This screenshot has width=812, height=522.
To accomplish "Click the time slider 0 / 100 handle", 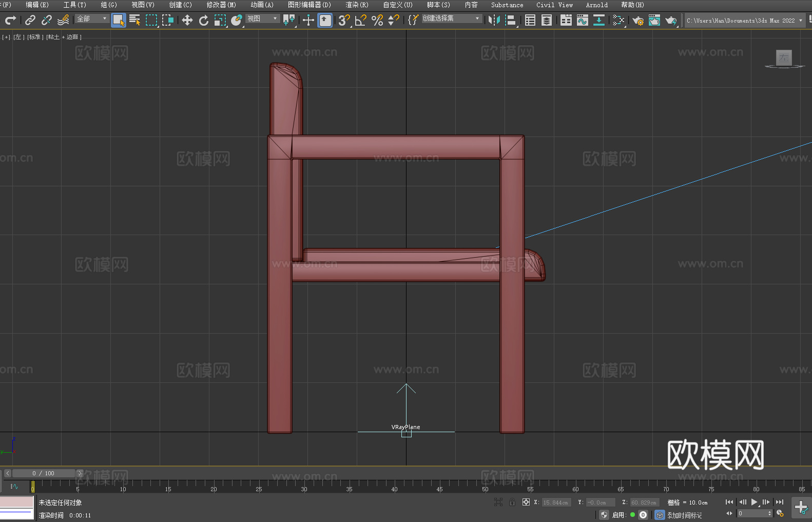I will (x=43, y=473).
